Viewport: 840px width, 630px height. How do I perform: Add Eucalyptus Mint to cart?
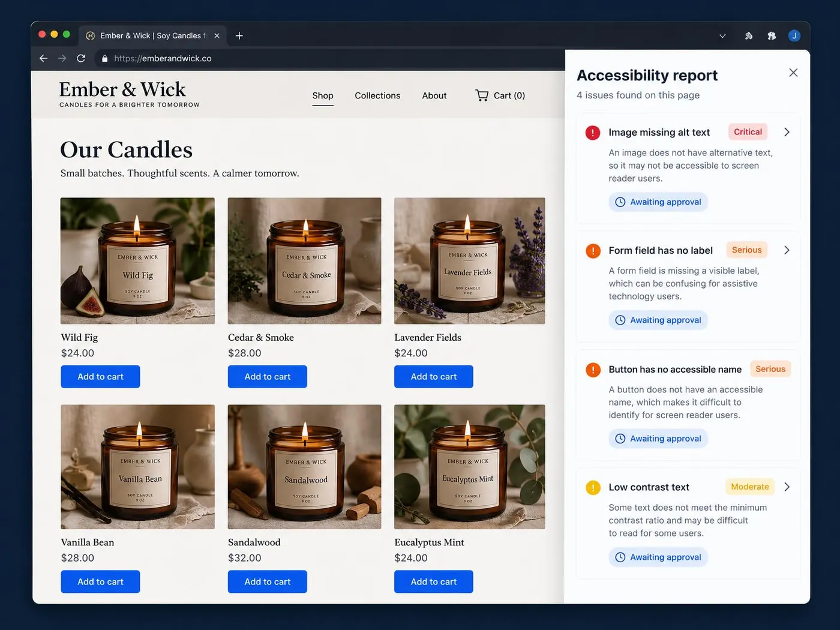coord(434,582)
